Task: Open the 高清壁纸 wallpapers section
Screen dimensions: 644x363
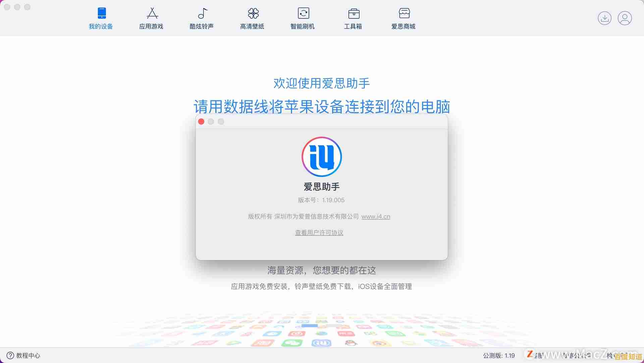Action: coord(252,18)
